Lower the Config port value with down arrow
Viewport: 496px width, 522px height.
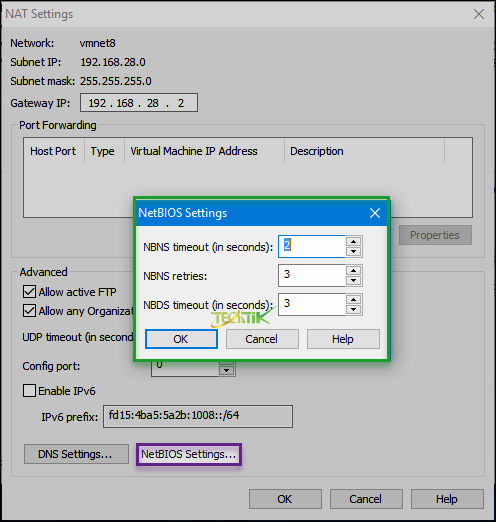[x=227, y=370]
